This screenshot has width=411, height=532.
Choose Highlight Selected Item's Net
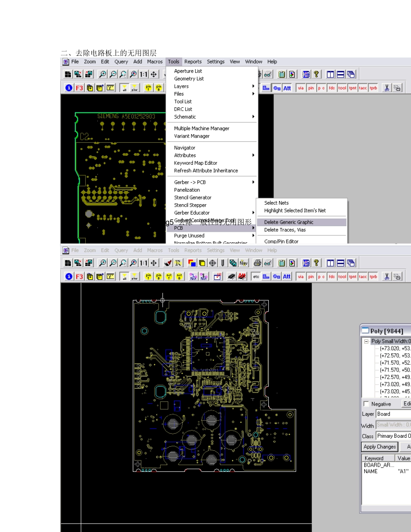click(x=302, y=211)
